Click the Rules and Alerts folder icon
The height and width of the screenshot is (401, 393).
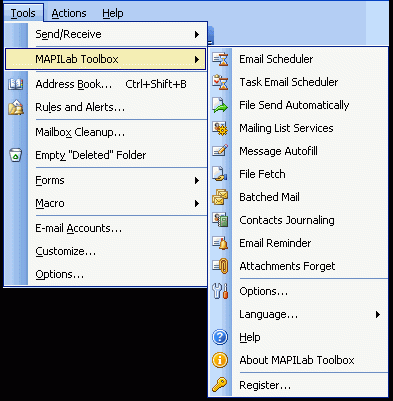16,107
